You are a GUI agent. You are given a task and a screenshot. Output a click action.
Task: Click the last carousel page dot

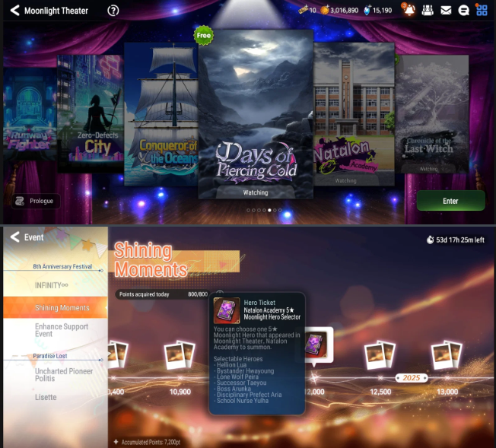(x=280, y=210)
